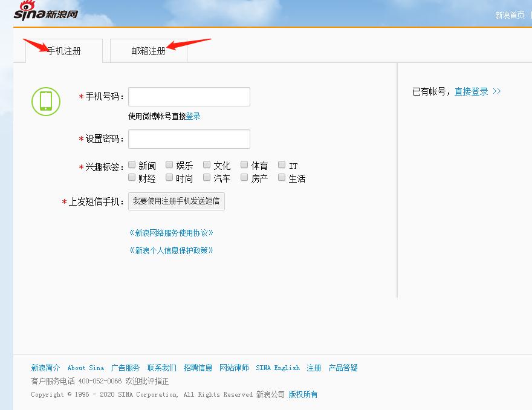
Task: Select the 手机注册 tab
Action: 63,51
